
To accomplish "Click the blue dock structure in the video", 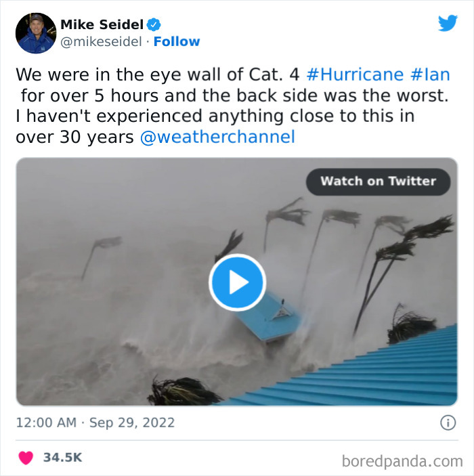I will (x=269, y=319).
